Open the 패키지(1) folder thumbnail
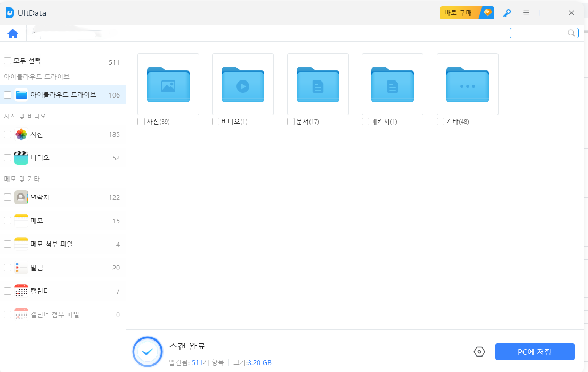Image resolution: width=588 pixels, height=372 pixels. pyautogui.click(x=392, y=84)
